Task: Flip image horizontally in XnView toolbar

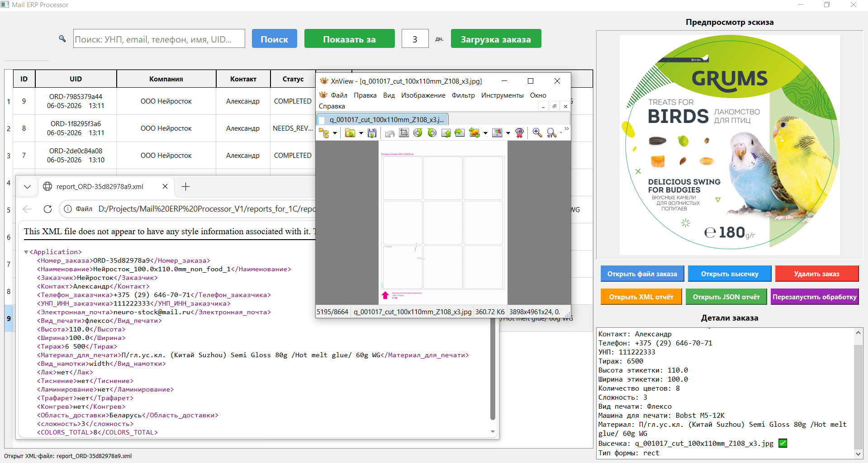Action: point(460,133)
